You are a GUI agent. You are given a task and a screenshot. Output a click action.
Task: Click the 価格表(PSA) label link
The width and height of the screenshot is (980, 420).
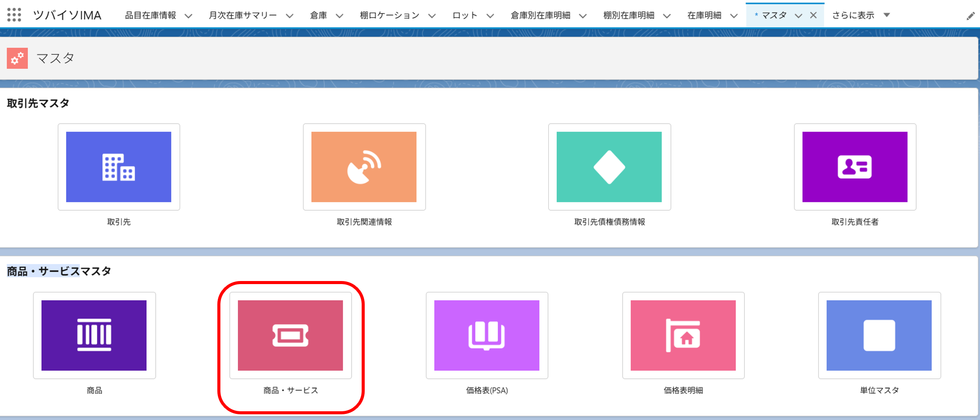pos(487,390)
